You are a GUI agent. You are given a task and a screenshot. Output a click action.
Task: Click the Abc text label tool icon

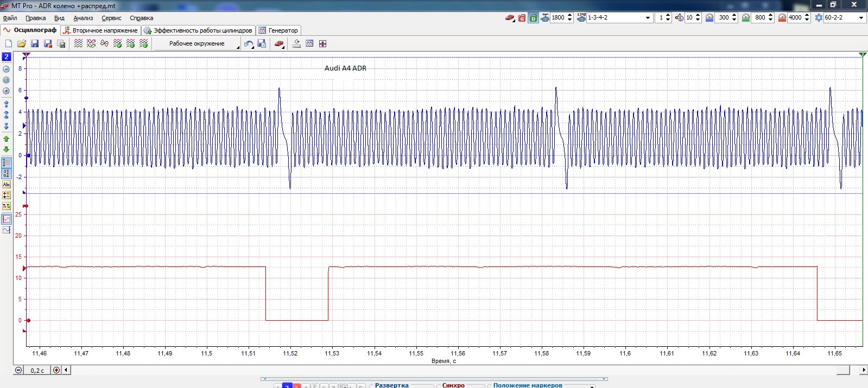[x=7, y=185]
